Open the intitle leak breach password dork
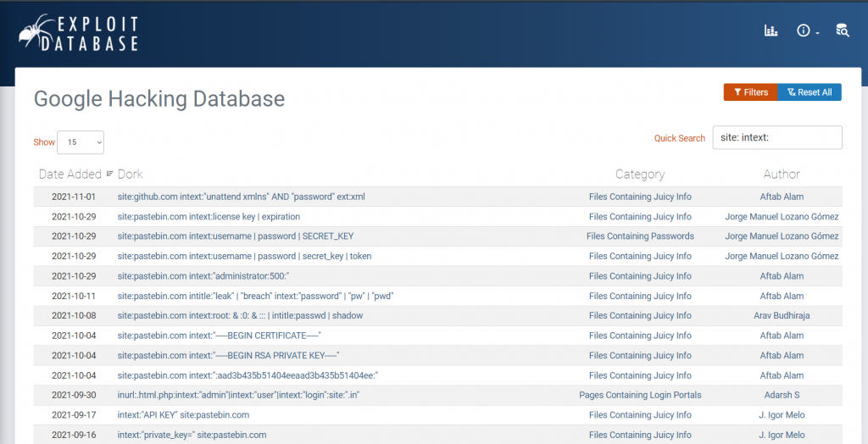 [x=255, y=296]
